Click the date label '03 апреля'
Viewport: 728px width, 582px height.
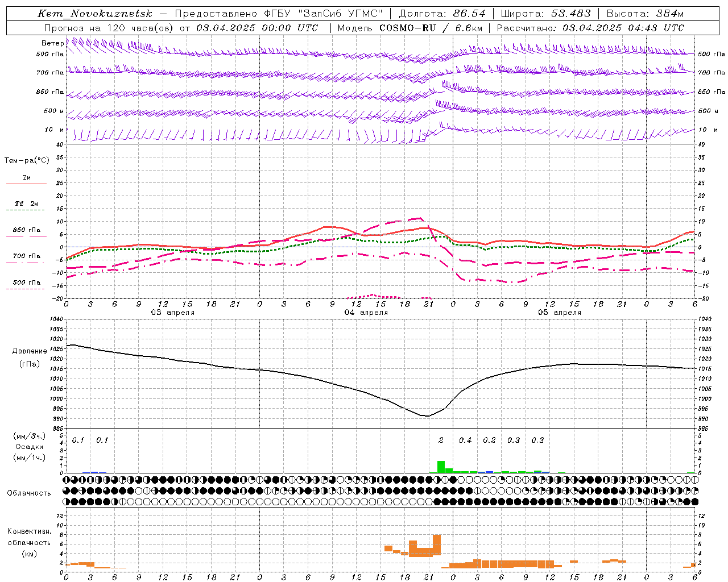[172, 313]
